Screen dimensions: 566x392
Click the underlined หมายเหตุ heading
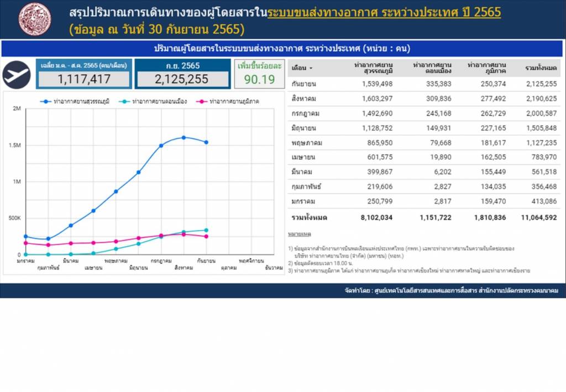pos(300,234)
